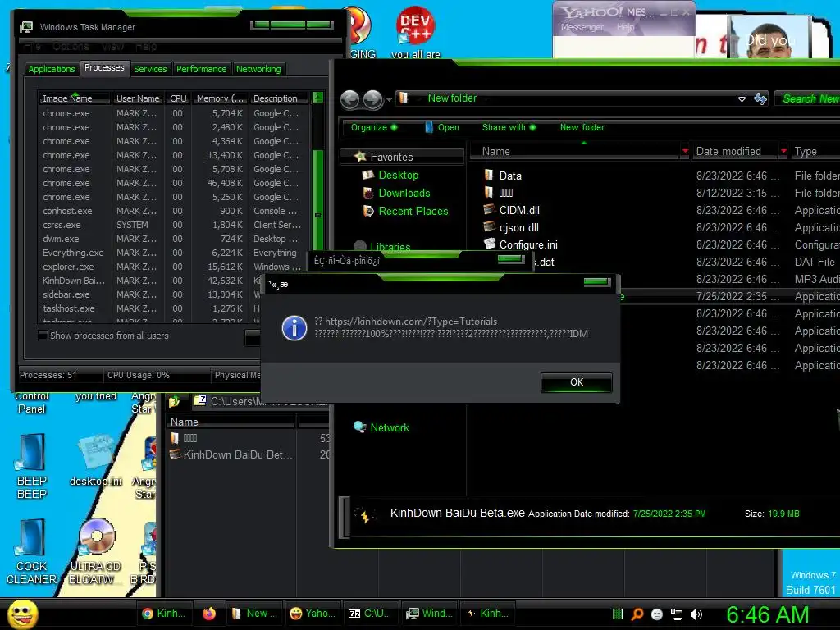Viewport: 840px width, 630px height.
Task: Open the desktop.ini file icon on desktop
Action: tap(96, 461)
